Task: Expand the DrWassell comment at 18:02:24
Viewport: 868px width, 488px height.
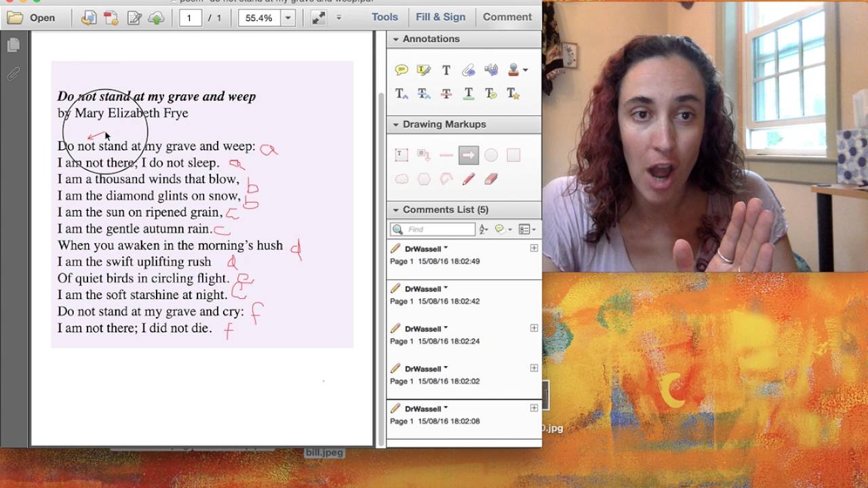Action: (x=534, y=328)
